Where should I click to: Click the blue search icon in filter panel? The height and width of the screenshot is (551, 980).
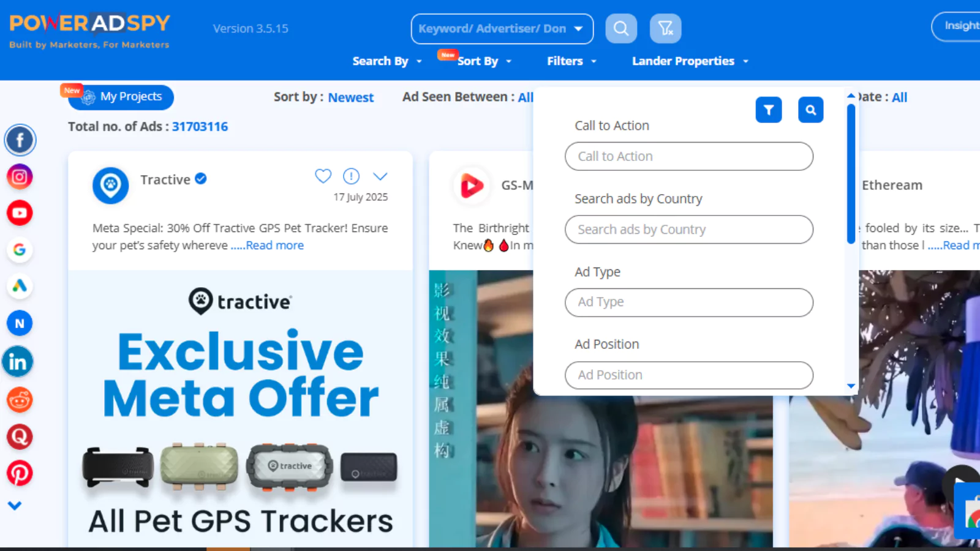tap(811, 110)
